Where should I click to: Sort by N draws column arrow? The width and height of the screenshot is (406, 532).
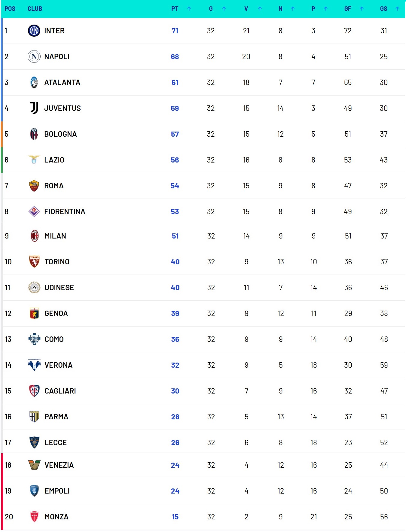(x=292, y=9)
